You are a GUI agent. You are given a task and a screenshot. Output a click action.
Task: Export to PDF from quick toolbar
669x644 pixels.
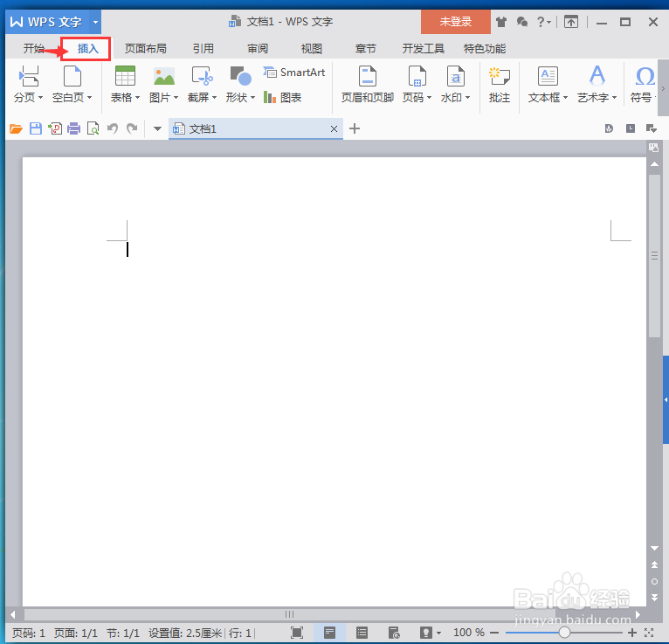point(55,128)
